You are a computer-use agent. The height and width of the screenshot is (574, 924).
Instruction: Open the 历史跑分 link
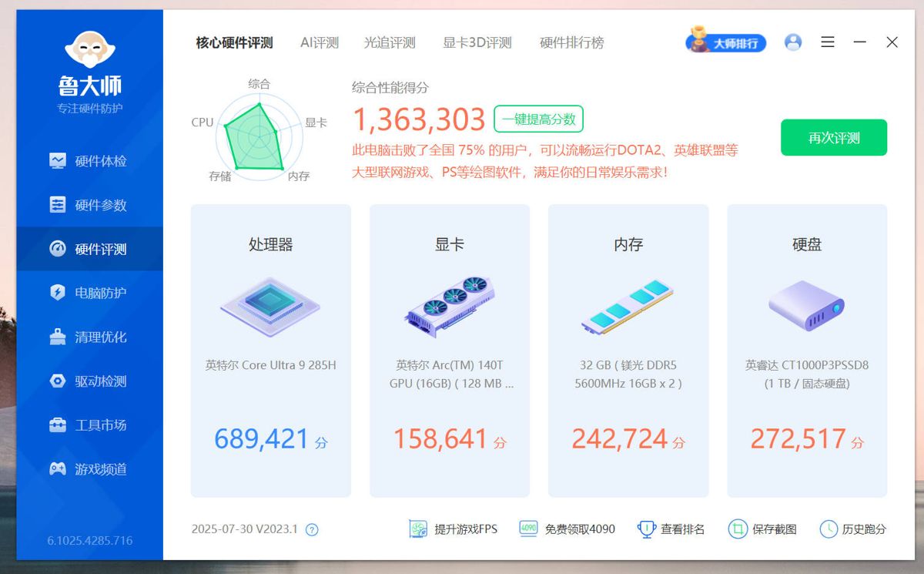[x=864, y=529]
